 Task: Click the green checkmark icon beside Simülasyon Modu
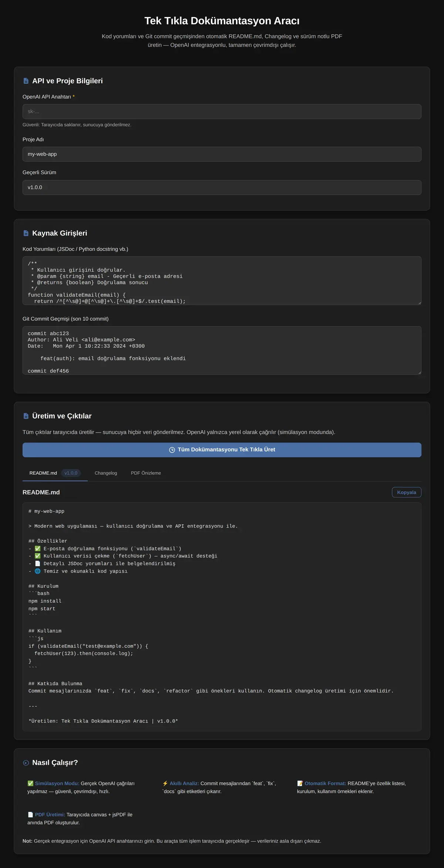point(30,783)
